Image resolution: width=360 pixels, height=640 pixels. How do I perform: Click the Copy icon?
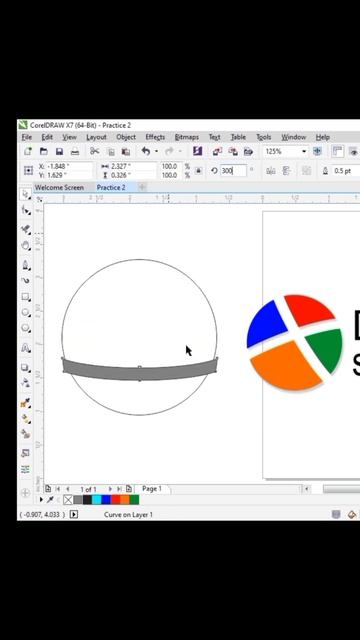pos(111,152)
